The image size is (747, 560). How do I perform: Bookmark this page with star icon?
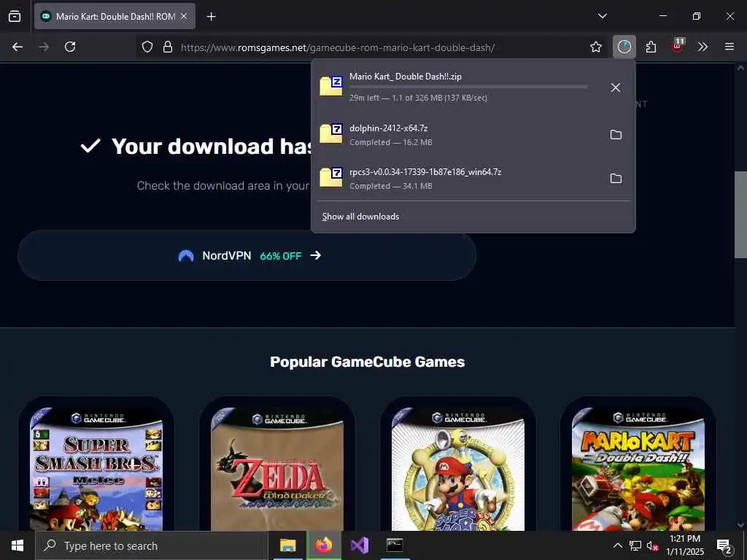[595, 47]
